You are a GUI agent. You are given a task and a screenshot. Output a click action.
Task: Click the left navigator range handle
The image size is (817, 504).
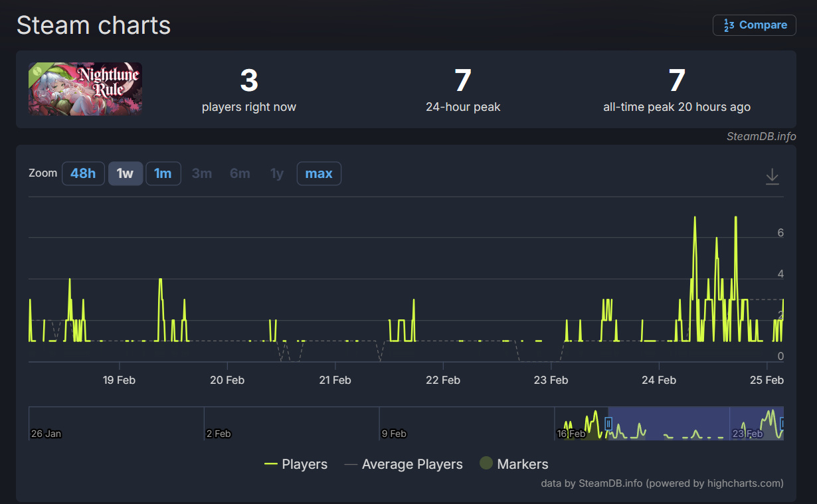click(608, 423)
